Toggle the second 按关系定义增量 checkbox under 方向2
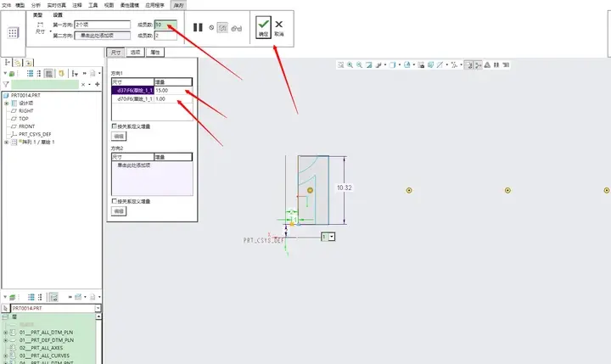This screenshot has height=364, width=611. pos(115,201)
